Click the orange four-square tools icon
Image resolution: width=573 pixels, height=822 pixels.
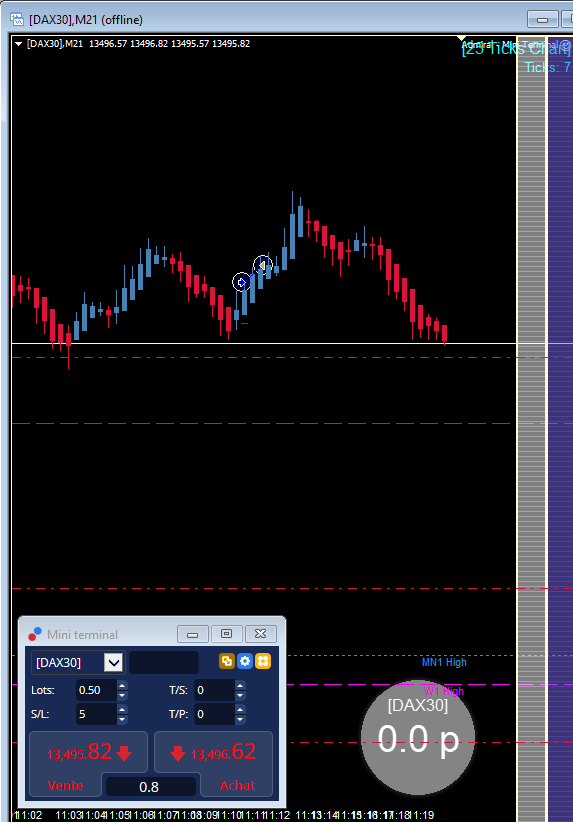tap(263, 661)
